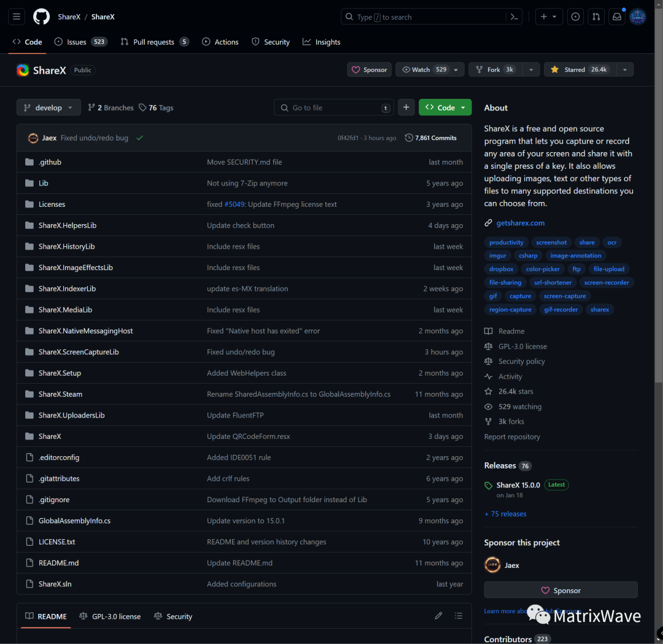Open the Issues tab
This screenshot has width=663, height=644.
click(x=81, y=42)
